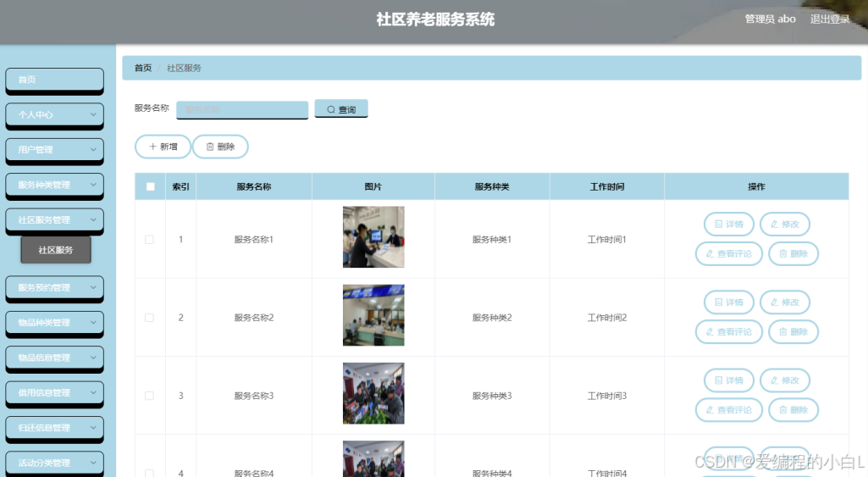Expand the 物品信息管理 sidebar menu
This screenshot has width=868, height=477.
55,358
